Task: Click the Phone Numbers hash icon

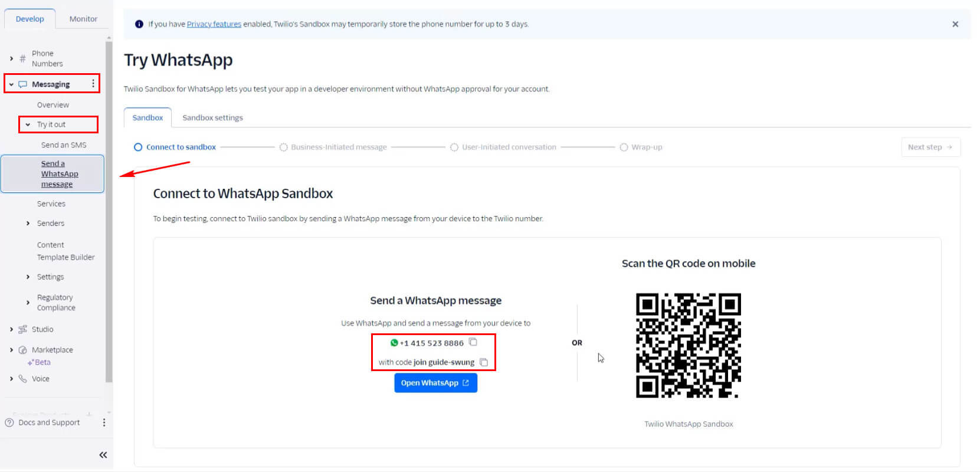Action: 22,58
